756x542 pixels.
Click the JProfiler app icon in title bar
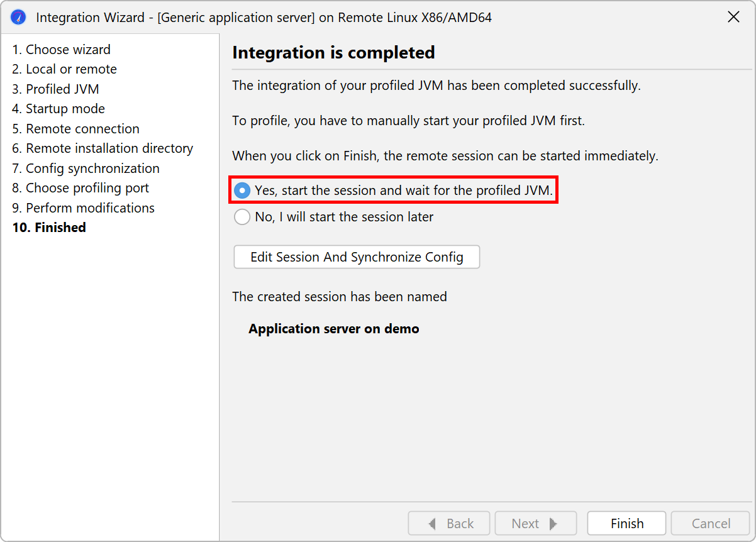(18, 17)
